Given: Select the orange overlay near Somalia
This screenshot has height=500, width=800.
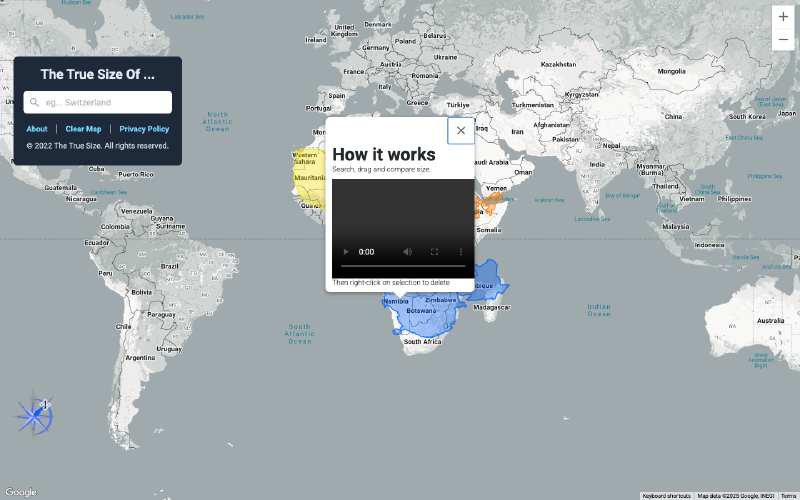Looking at the screenshot, I should pos(488,205).
